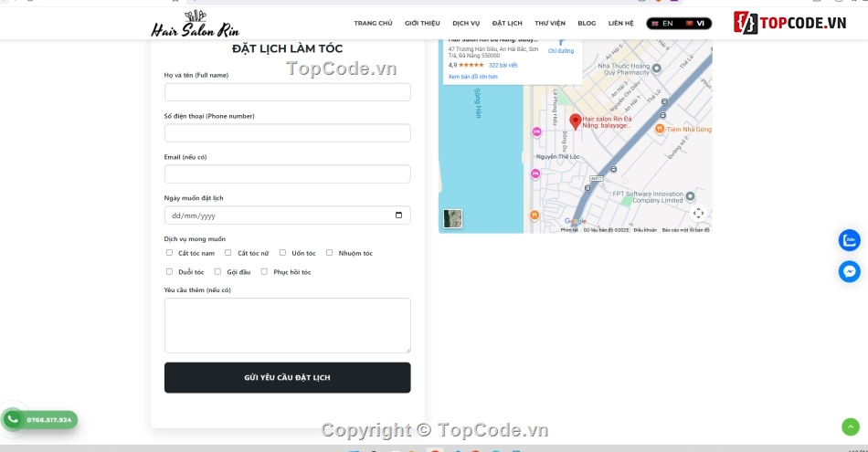Click Điều khoản link on map

pyautogui.click(x=645, y=230)
